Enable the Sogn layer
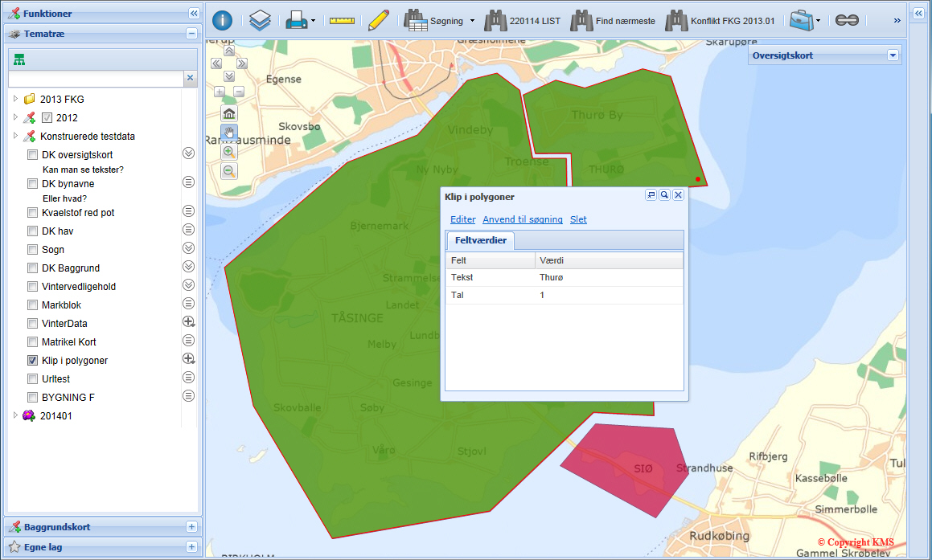 pos(33,249)
